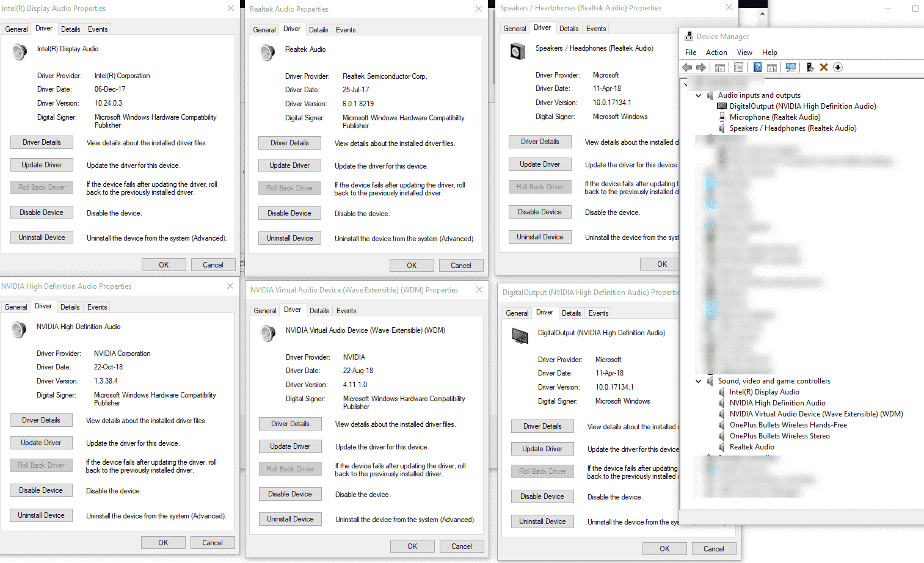
Task: Click OK in Intel(R) Display Audio Properties
Action: (x=164, y=265)
